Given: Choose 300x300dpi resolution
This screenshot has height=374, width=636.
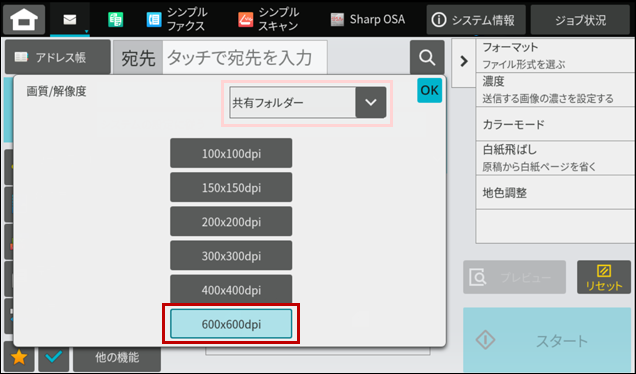Looking at the screenshot, I should [231, 256].
